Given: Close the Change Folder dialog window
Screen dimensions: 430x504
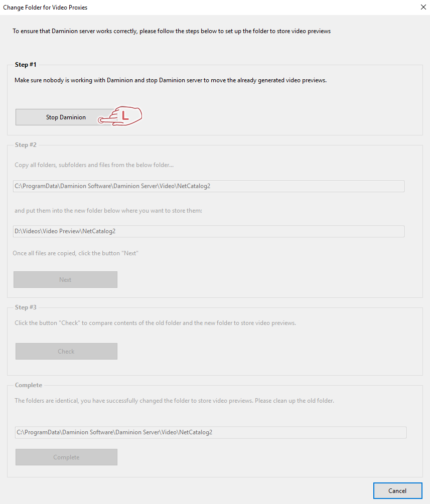Looking at the screenshot, I should 421,8.
